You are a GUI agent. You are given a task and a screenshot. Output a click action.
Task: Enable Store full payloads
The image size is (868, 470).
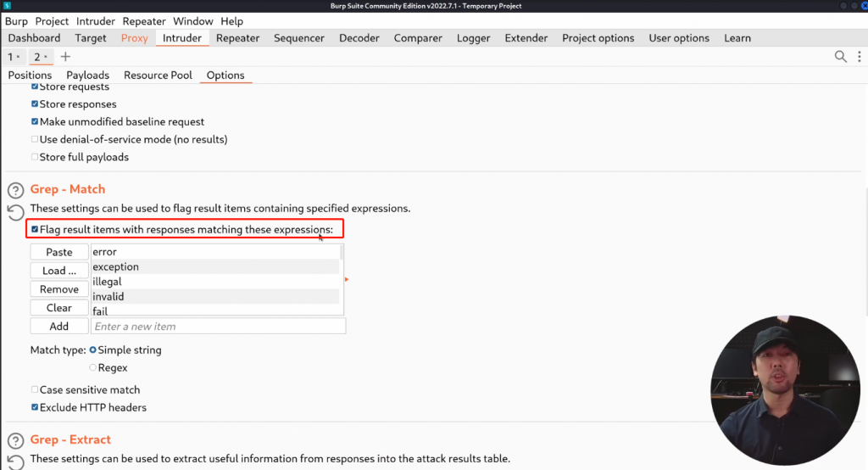coord(35,158)
